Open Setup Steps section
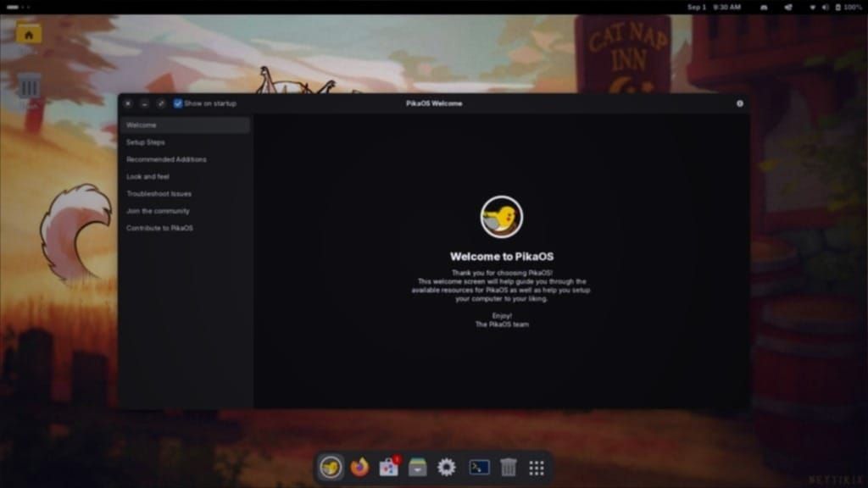Image resolution: width=868 pixels, height=488 pixels. (x=185, y=142)
